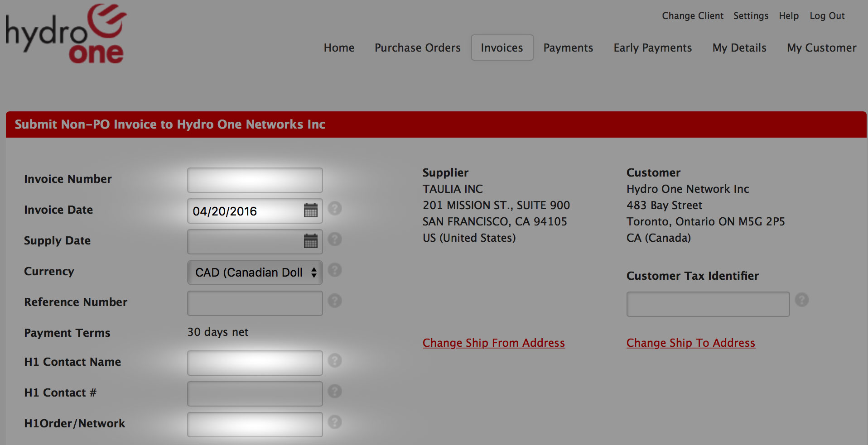Click the Change Client link

(x=693, y=16)
